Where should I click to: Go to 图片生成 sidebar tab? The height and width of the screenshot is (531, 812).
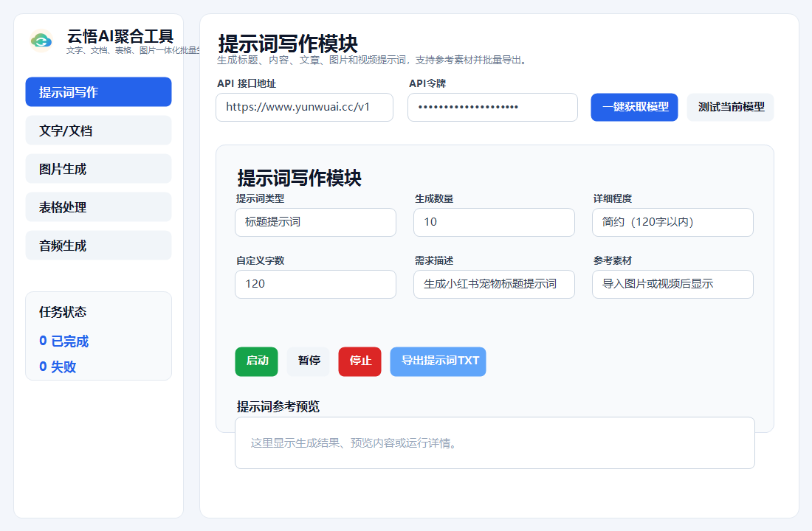coord(98,169)
